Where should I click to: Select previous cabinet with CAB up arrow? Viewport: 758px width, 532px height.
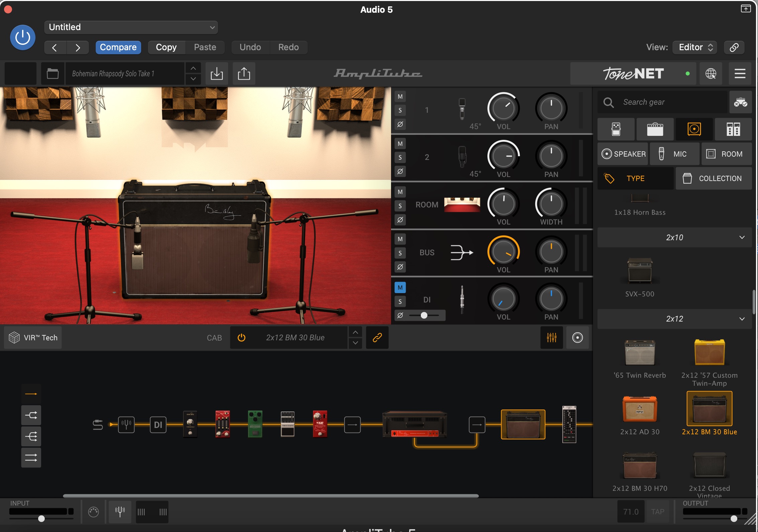point(355,333)
